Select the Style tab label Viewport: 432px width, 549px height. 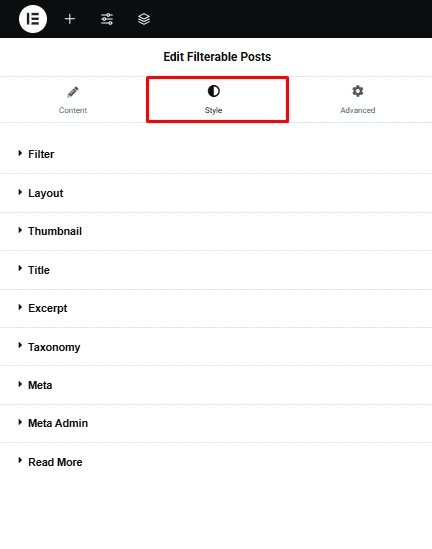click(x=214, y=110)
